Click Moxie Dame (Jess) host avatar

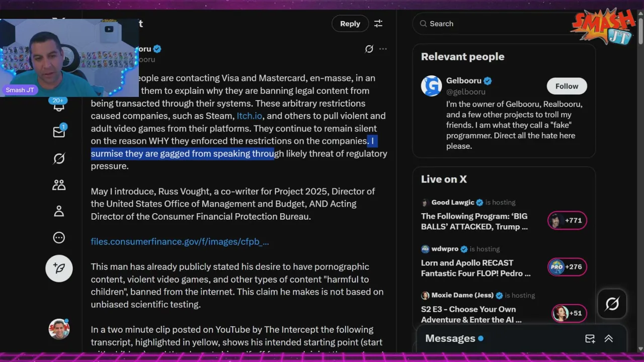pos(425,295)
